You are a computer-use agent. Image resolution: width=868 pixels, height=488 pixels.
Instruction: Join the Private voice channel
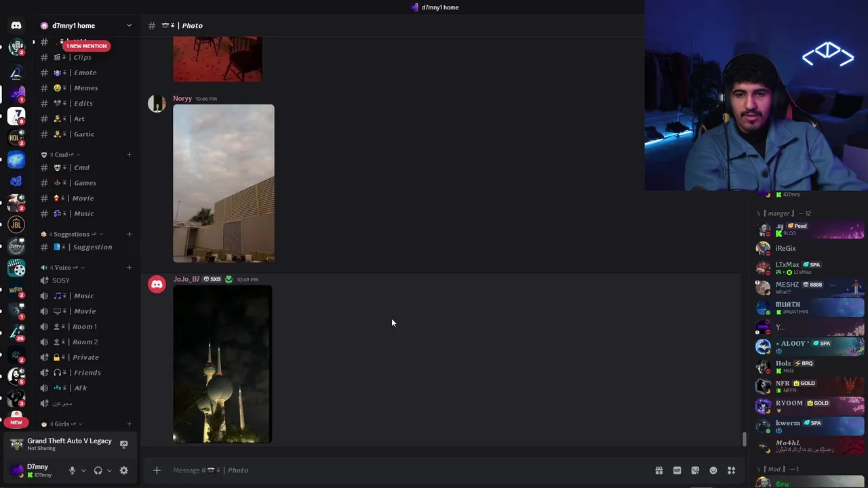pyautogui.click(x=87, y=357)
